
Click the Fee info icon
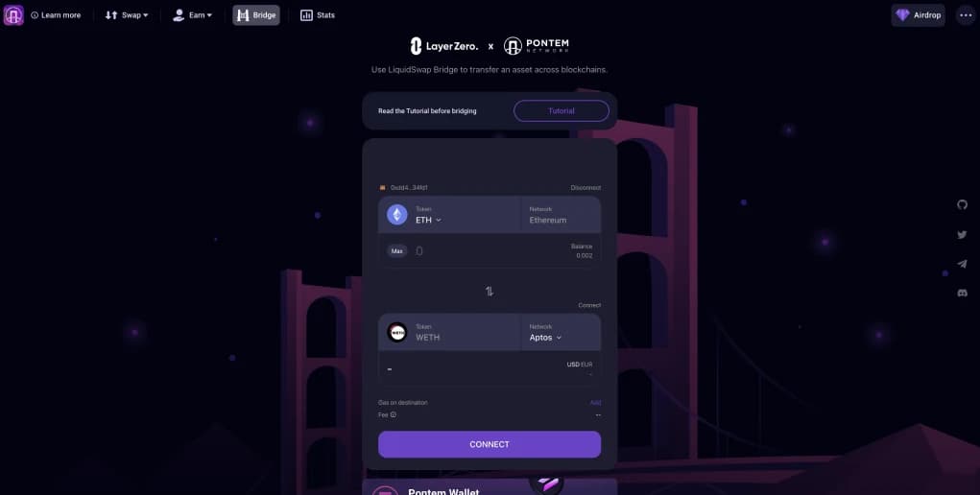click(394, 414)
